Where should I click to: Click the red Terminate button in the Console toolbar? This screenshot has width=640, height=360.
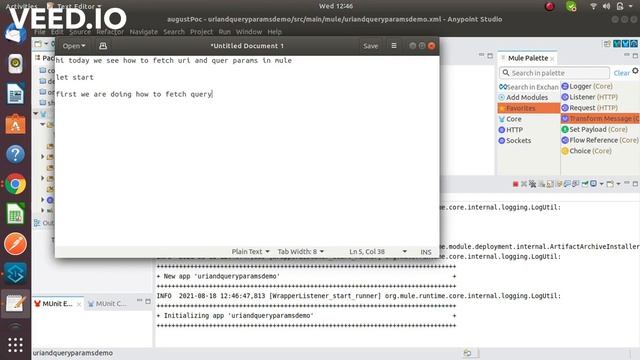point(516,184)
